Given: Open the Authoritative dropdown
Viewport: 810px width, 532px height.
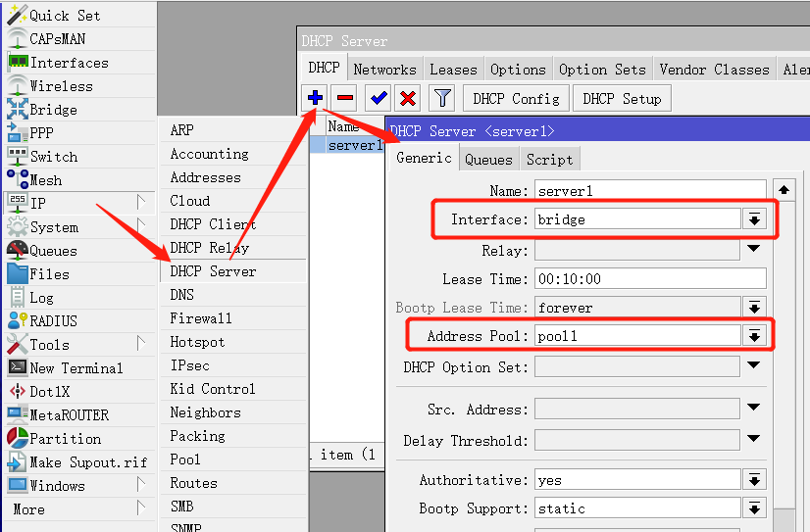Looking at the screenshot, I should (x=753, y=480).
